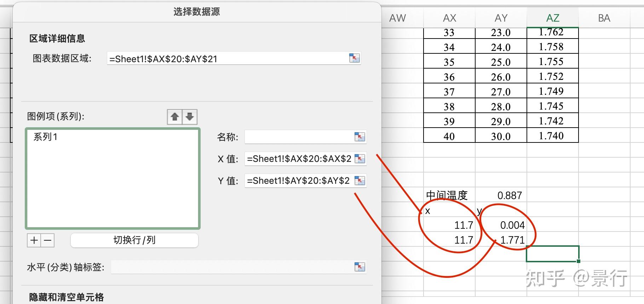Click range picker icon for horizontal axis labels

(x=360, y=267)
